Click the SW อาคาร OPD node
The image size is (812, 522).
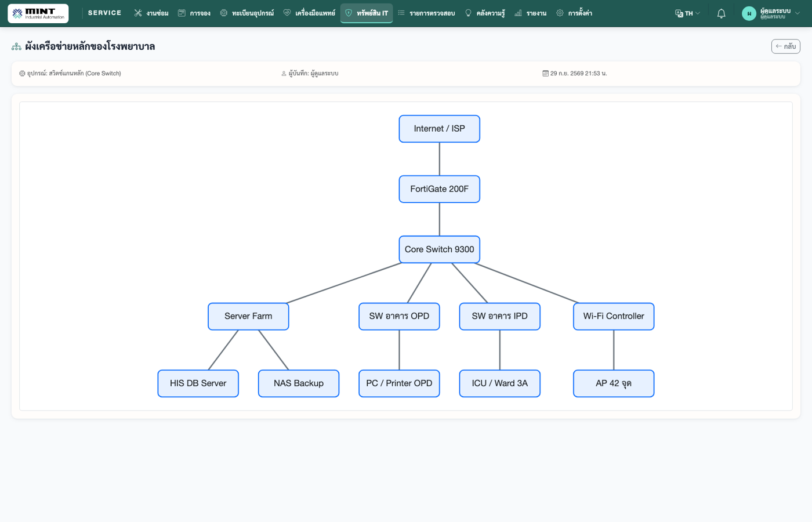[399, 316]
